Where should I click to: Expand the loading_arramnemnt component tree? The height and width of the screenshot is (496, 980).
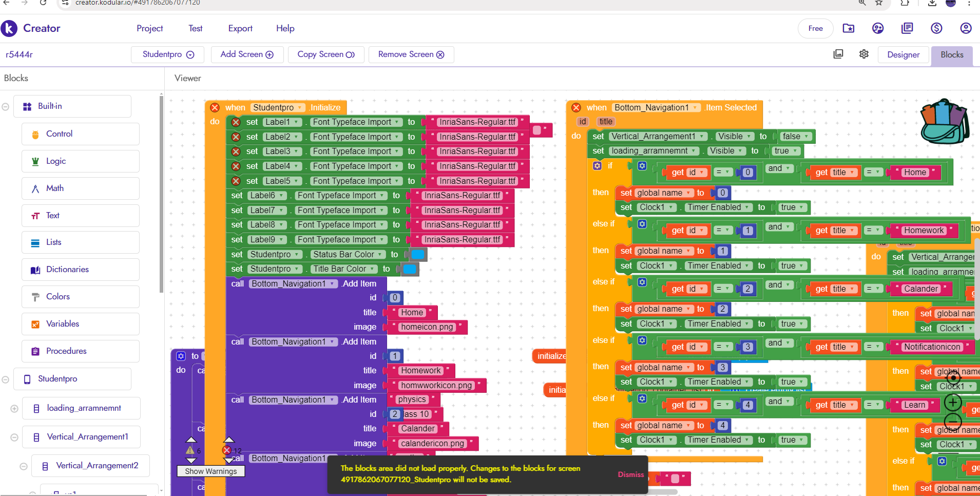click(14, 409)
